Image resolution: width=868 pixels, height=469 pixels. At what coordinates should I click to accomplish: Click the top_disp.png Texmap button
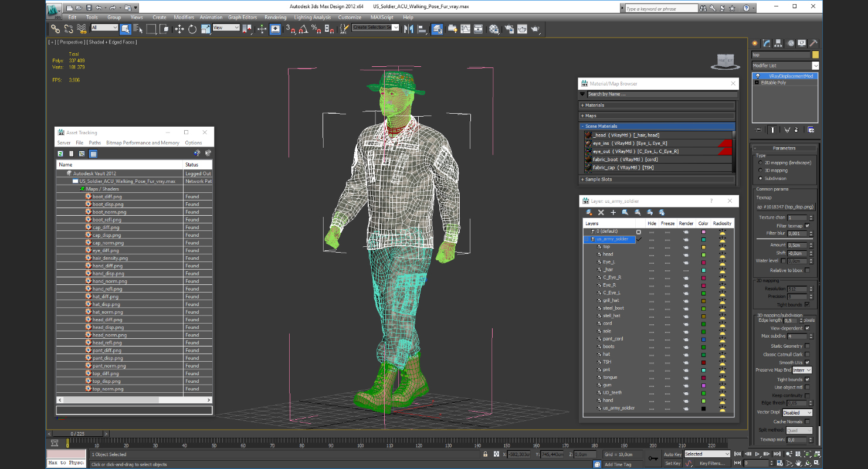[785, 207]
